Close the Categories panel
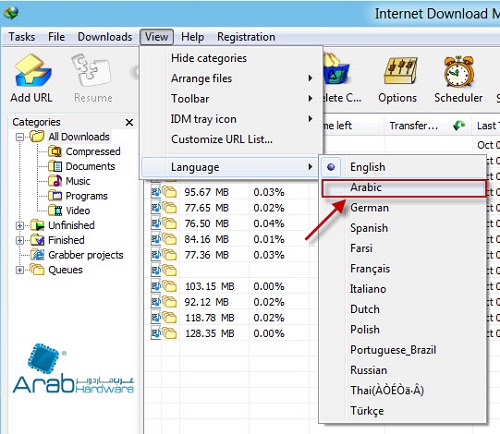This screenshot has height=434, width=500. click(129, 122)
